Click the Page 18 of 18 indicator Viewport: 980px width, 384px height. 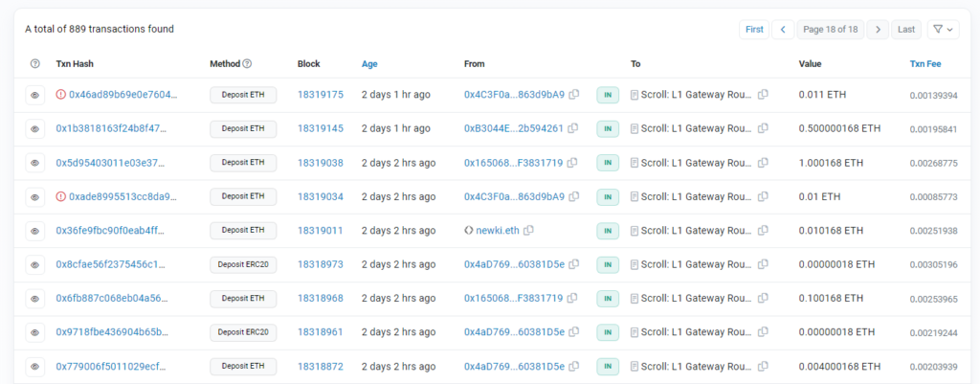(x=831, y=30)
